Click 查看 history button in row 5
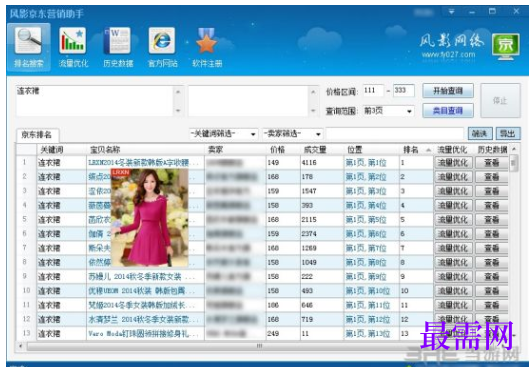532x367 pixels. (491, 220)
